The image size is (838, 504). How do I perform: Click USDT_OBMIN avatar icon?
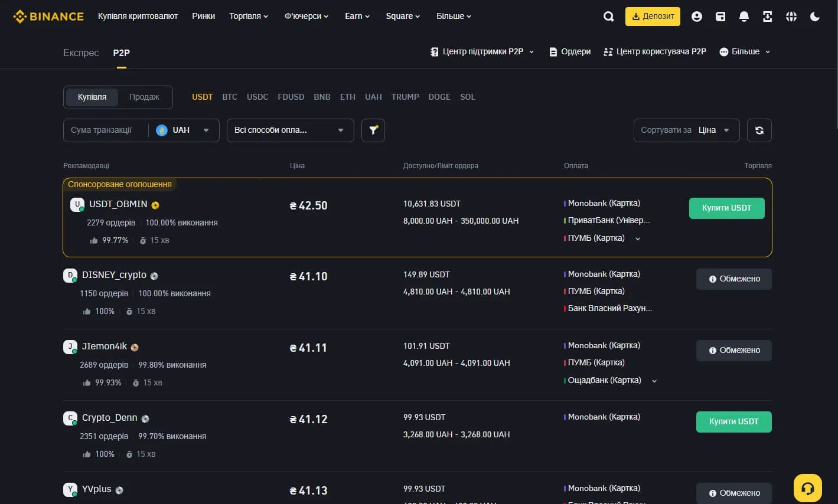pyautogui.click(x=77, y=205)
